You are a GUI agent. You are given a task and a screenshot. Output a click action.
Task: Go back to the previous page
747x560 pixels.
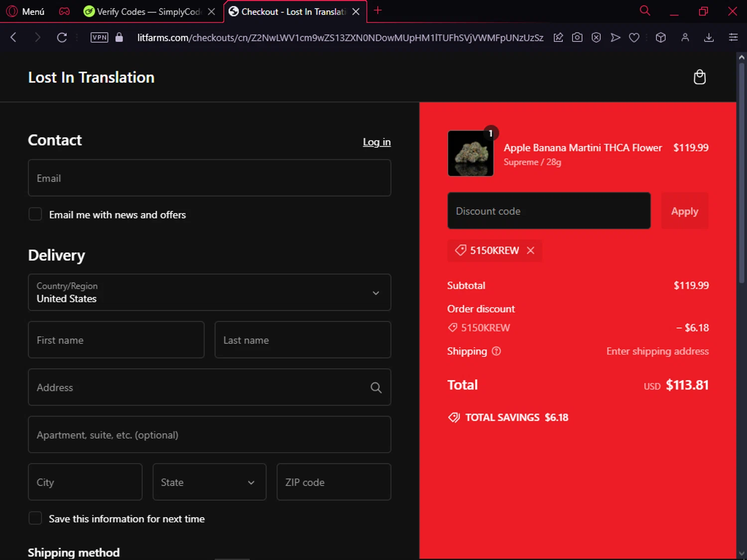13,37
